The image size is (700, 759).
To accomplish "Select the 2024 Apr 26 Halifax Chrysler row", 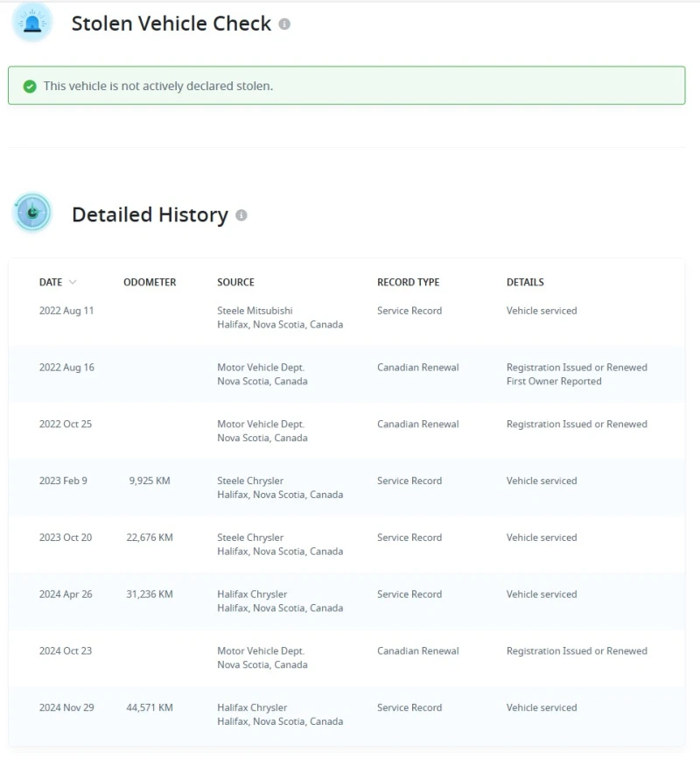I will tap(346, 601).
